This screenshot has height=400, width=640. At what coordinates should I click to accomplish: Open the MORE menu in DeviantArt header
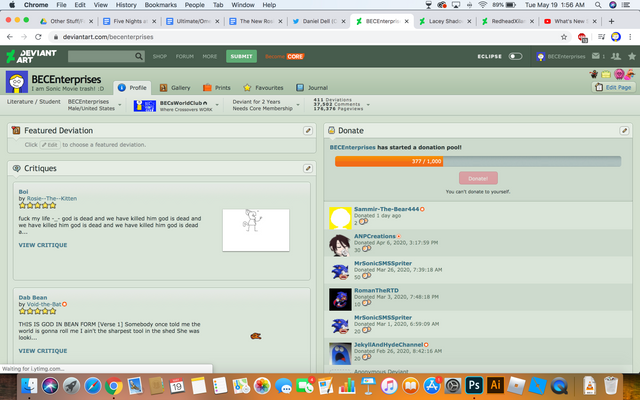210,56
